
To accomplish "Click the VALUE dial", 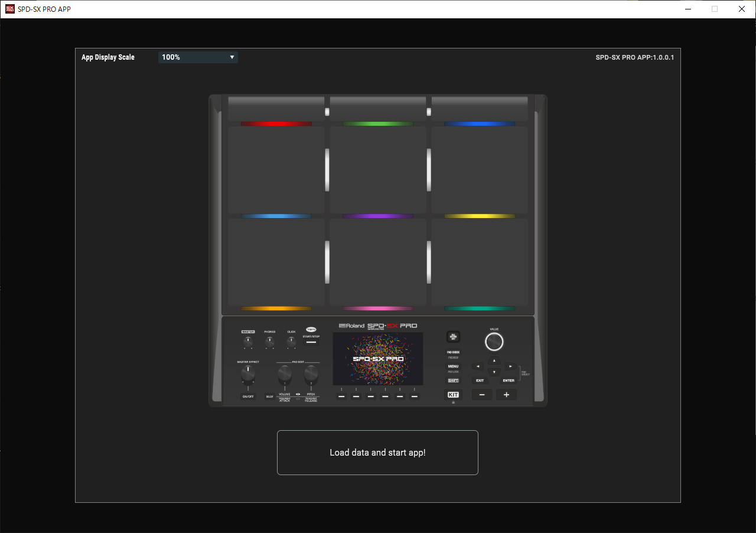I will pyautogui.click(x=494, y=342).
